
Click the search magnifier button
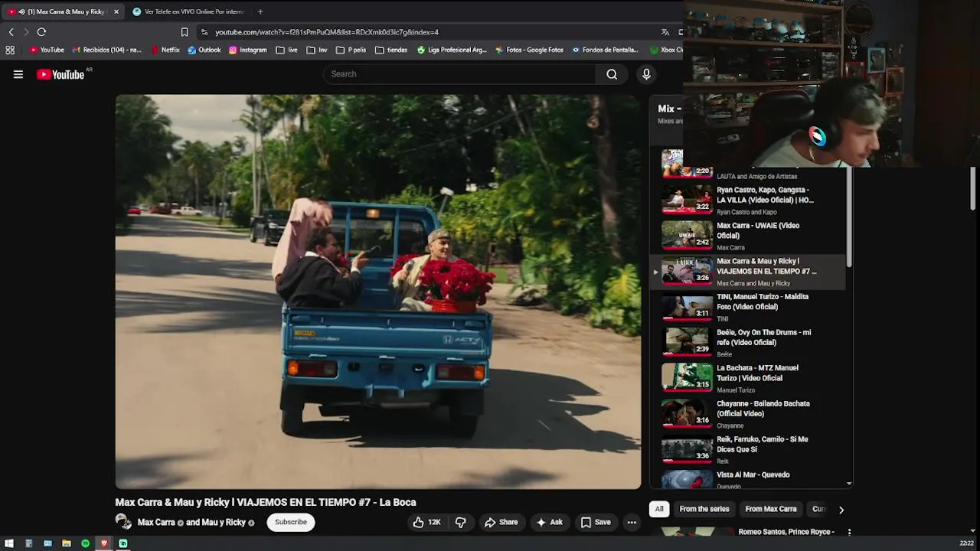[612, 74]
